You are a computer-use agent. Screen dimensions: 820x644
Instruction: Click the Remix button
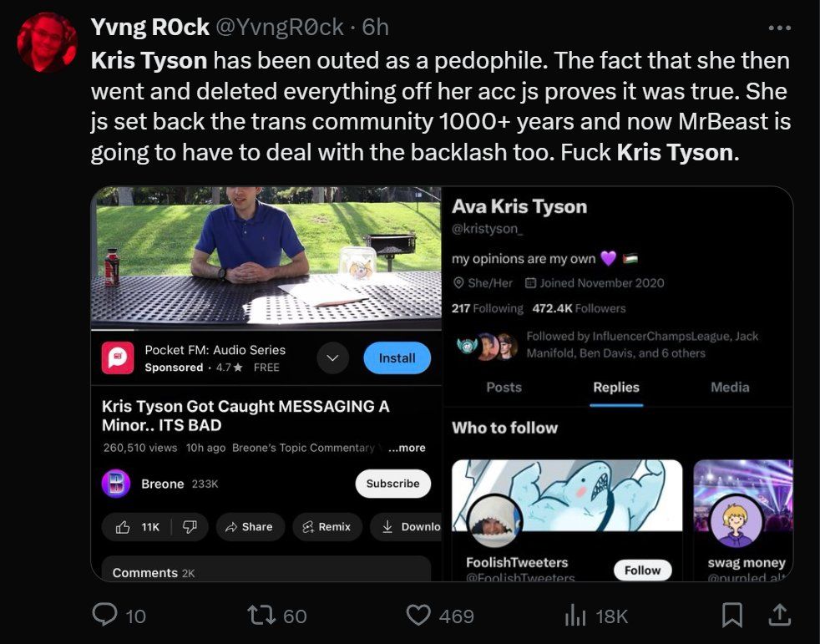pyautogui.click(x=326, y=527)
